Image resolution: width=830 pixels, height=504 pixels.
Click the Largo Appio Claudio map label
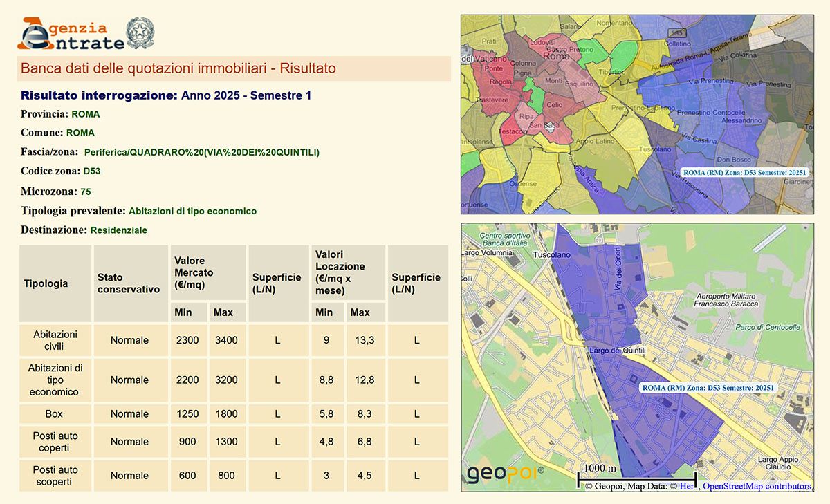(777, 463)
